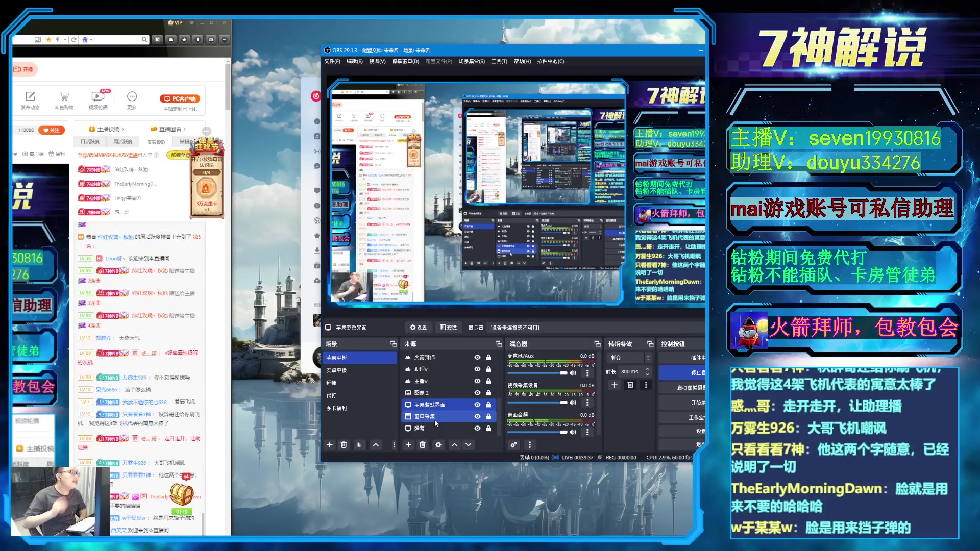Move selected source up in sources list
Viewport: 980px width, 551px height.
click(x=454, y=445)
